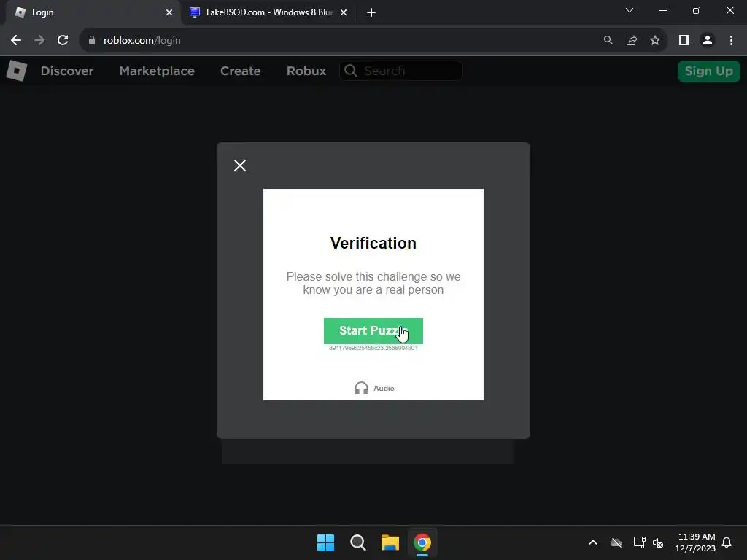Open the Marketplace page

pos(157,71)
